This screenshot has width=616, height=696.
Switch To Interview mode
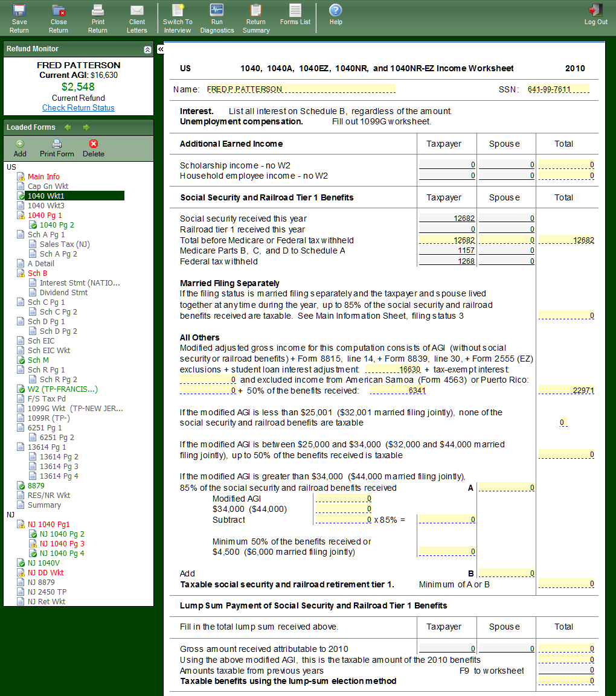pyautogui.click(x=178, y=18)
